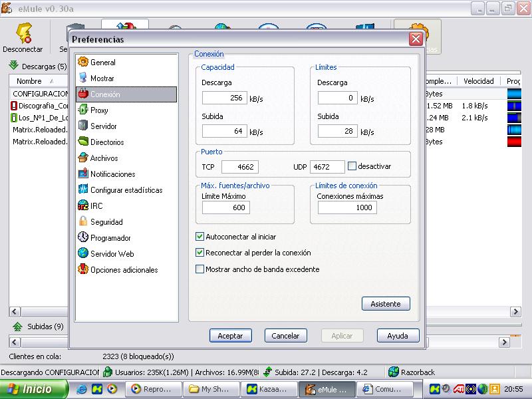532x399 pixels.
Task: Open the Programador clock icon
Action: pyautogui.click(x=83, y=238)
